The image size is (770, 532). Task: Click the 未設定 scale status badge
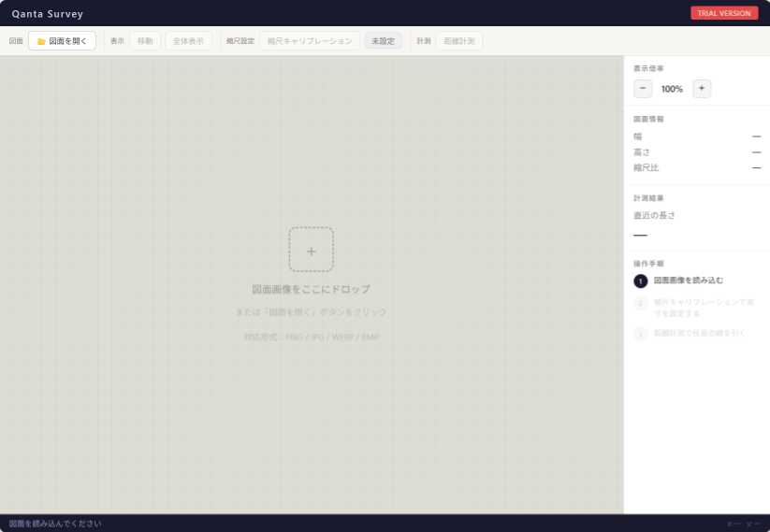tap(383, 41)
